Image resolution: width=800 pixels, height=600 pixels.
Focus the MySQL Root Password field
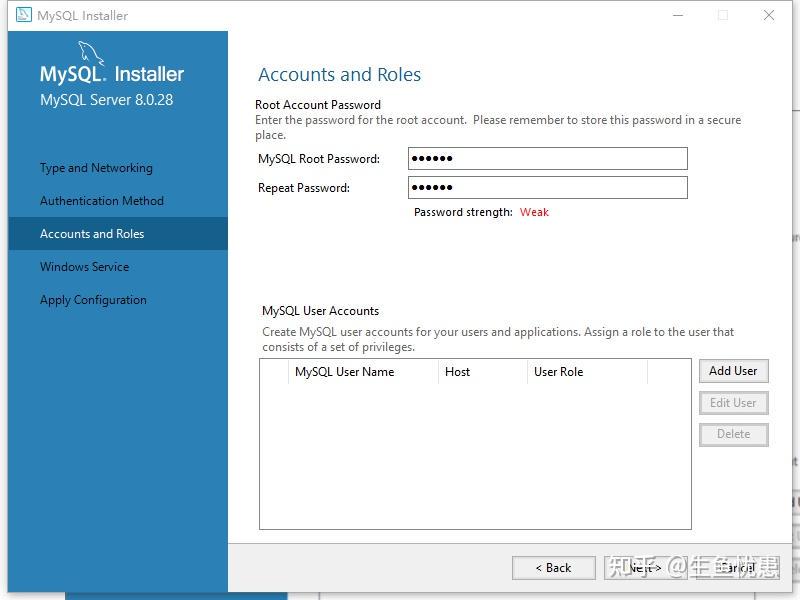tap(547, 158)
